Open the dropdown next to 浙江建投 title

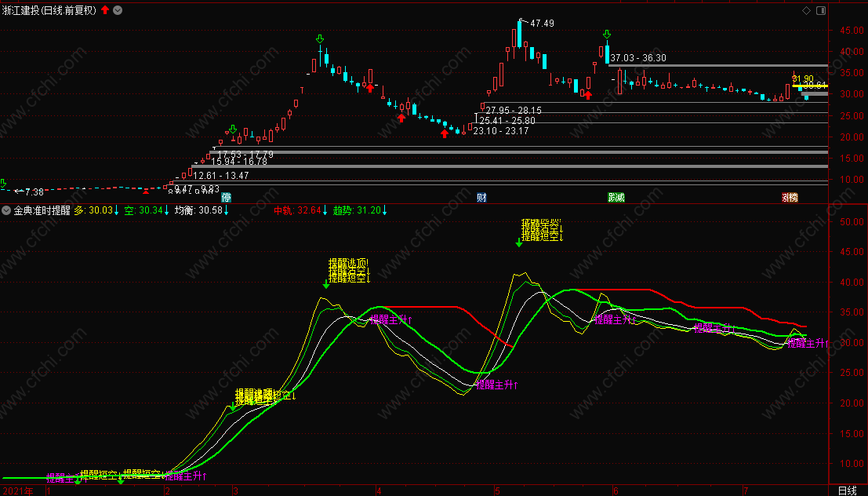(118, 10)
